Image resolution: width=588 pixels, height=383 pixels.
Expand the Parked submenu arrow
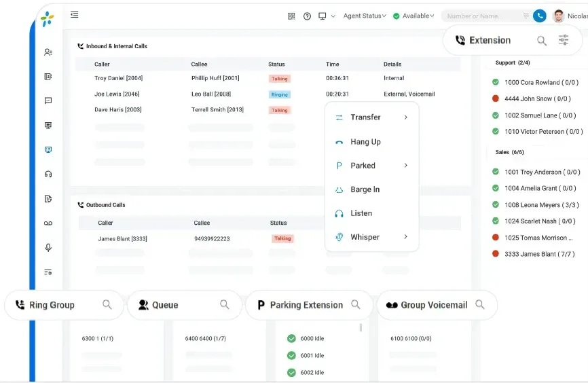point(406,166)
